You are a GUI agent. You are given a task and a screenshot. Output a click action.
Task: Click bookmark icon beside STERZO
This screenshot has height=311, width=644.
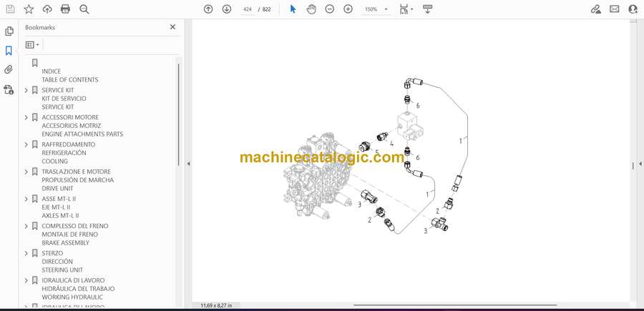(35, 253)
